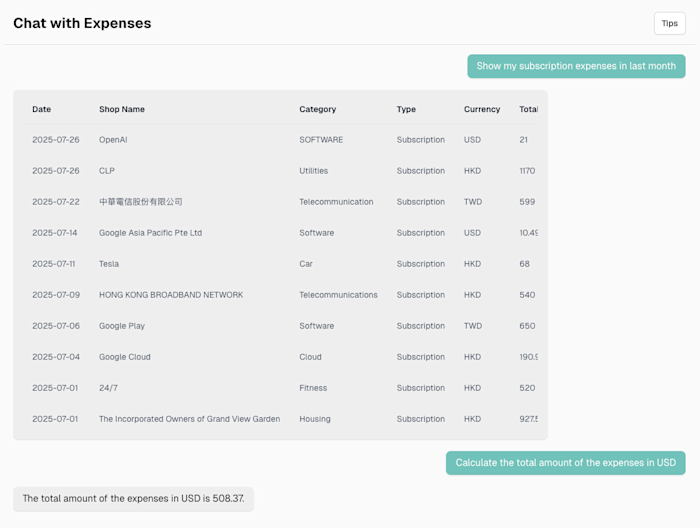Select the Google Play shop cell
Screen dimensions: 700x528
point(122,326)
